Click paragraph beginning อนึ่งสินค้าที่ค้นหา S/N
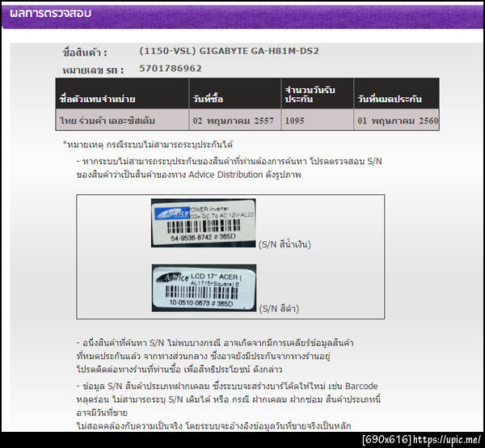The image size is (485, 448). point(215,356)
